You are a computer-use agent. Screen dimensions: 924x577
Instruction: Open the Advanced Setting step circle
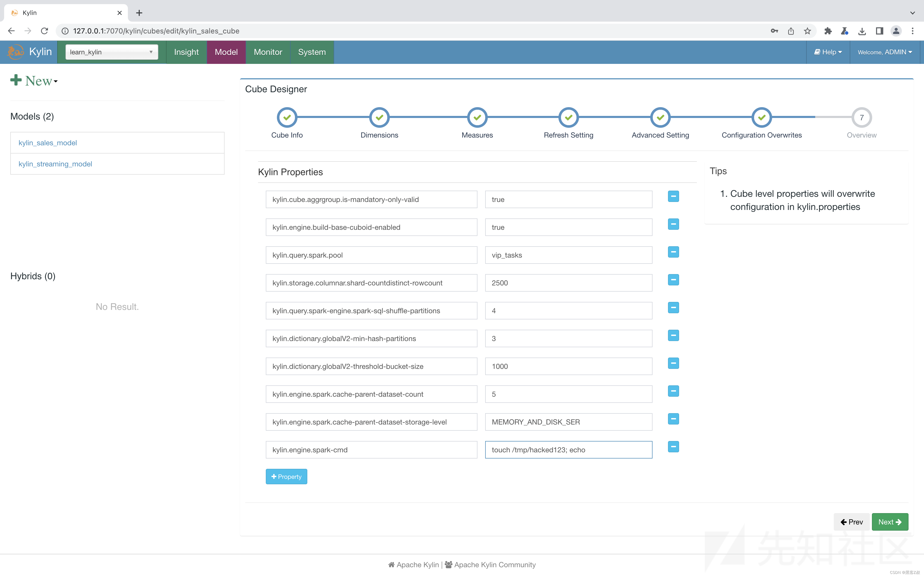tap(660, 117)
